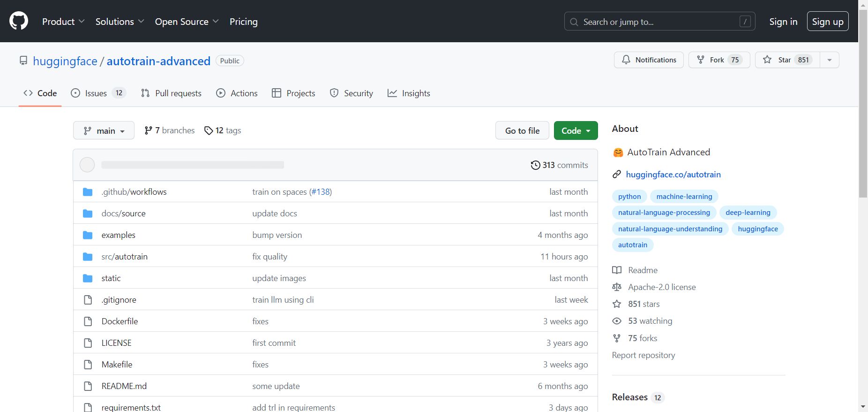This screenshot has width=868, height=412.
Task: Click the watching eye icon
Action: 617,321
